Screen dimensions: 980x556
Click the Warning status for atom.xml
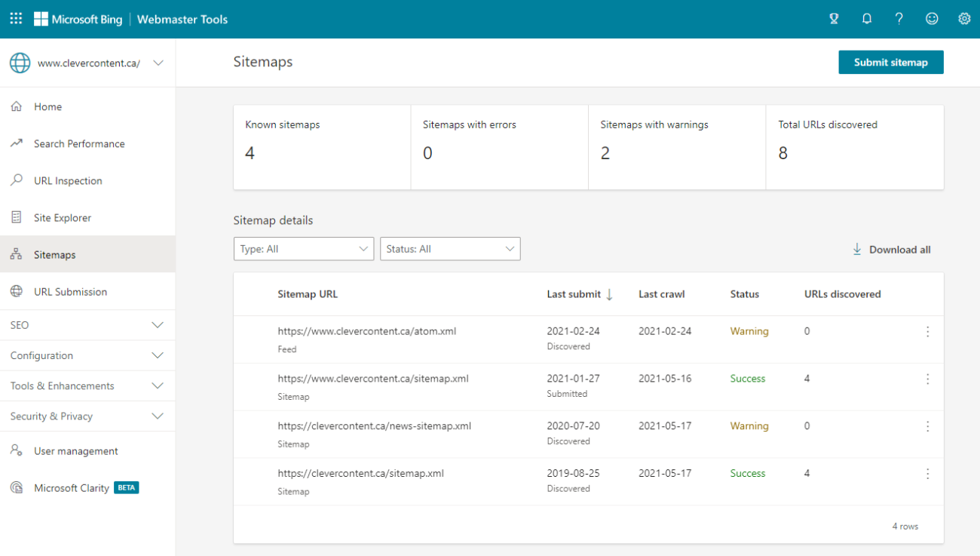(749, 331)
